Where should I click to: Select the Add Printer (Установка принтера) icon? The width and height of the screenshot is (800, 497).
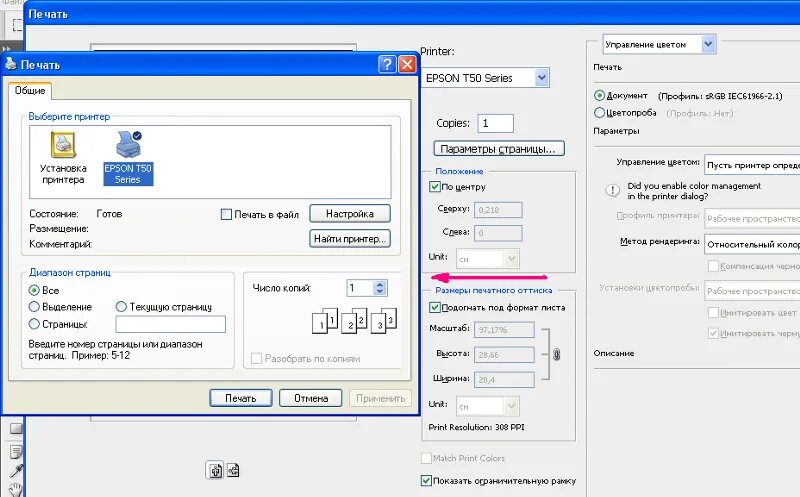[x=63, y=158]
